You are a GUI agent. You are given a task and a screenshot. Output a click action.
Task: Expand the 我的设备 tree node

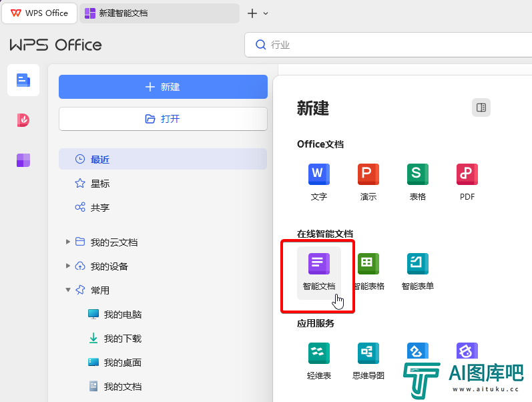coord(68,266)
